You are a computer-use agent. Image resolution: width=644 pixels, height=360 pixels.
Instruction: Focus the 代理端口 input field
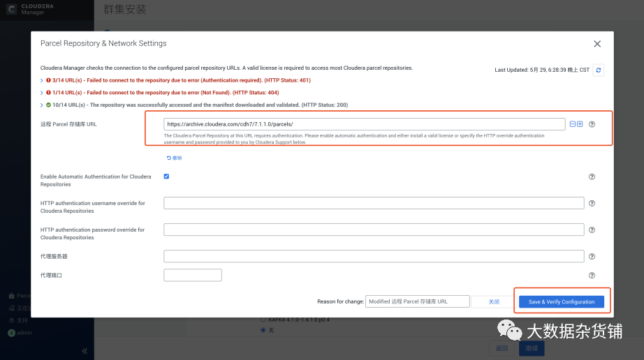point(193,275)
